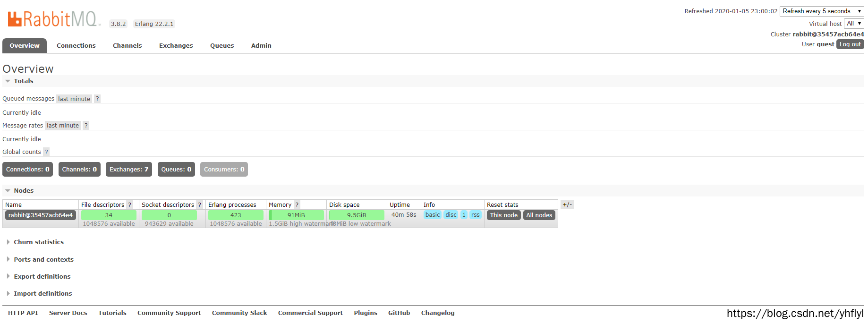
Task: Open the Virtual host dropdown
Action: pyautogui.click(x=854, y=24)
